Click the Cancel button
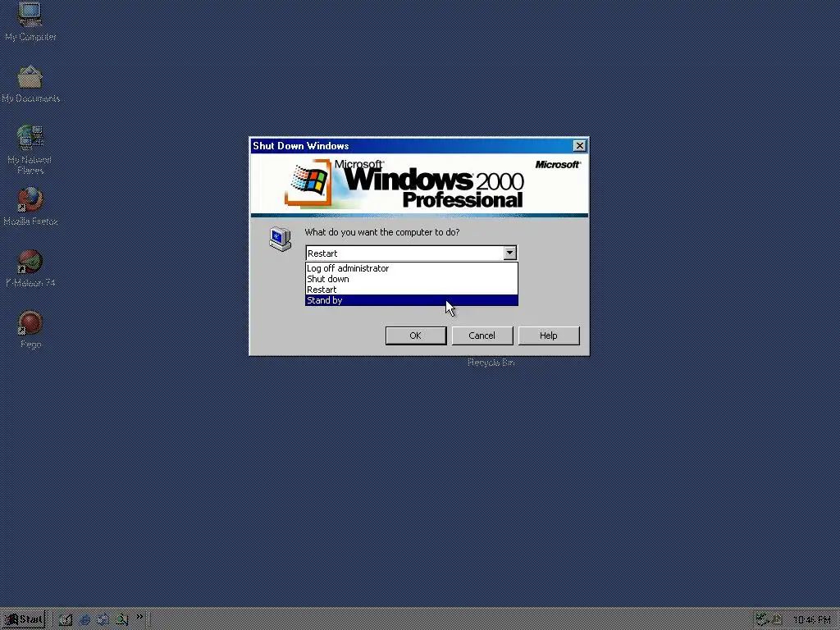 pos(482,336)
